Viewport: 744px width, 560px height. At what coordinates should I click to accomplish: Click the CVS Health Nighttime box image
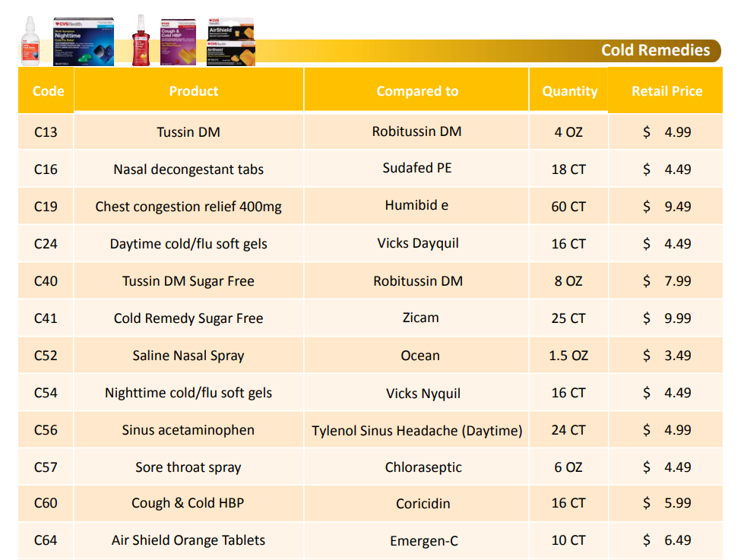coord(84,41)
